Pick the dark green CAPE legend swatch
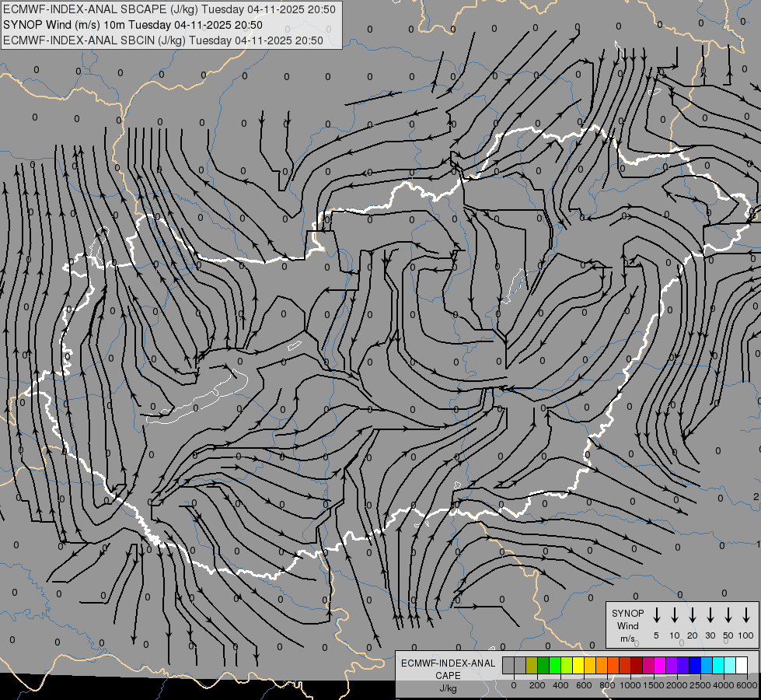Screen dimensions: 761x700 tap(543, 665)
